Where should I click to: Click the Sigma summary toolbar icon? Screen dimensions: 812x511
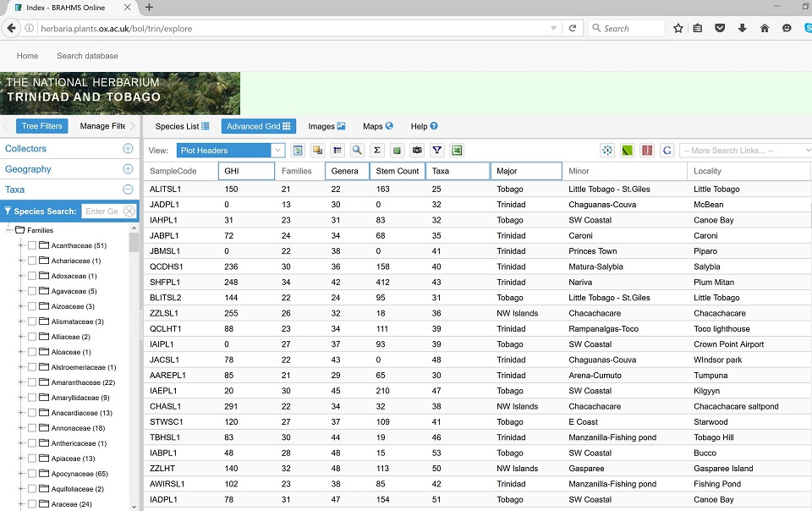377,150
